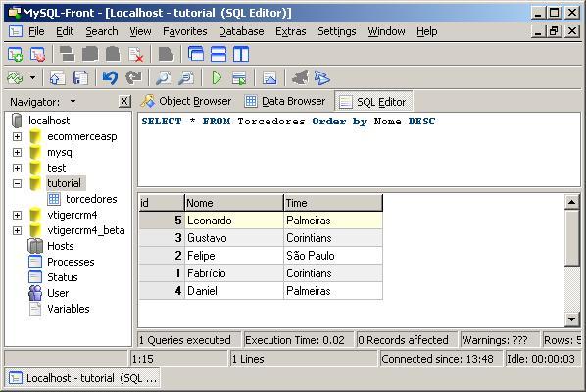586x392 pixels.
Task: Open the Favorites menu
Action: pos(185,31)
